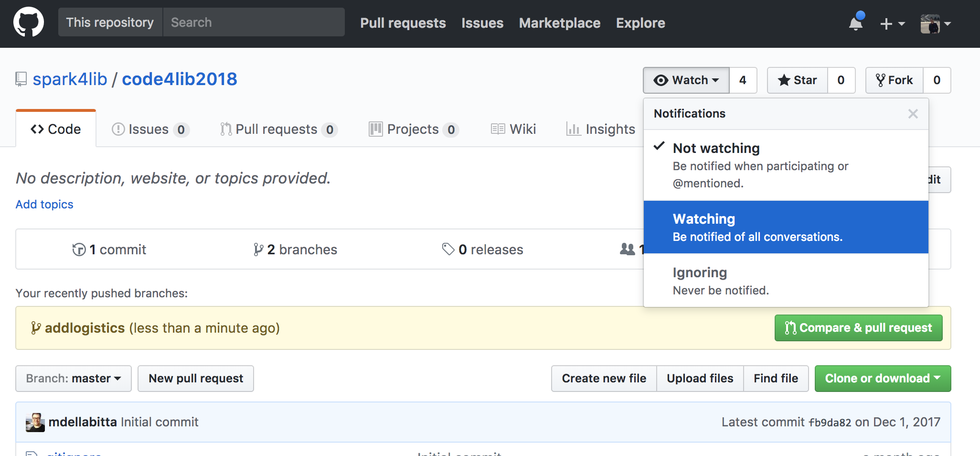Open the code4lib2018 repository link
Image resolution: width=980 pixels, height=456 pixels.
click(180, 79)
